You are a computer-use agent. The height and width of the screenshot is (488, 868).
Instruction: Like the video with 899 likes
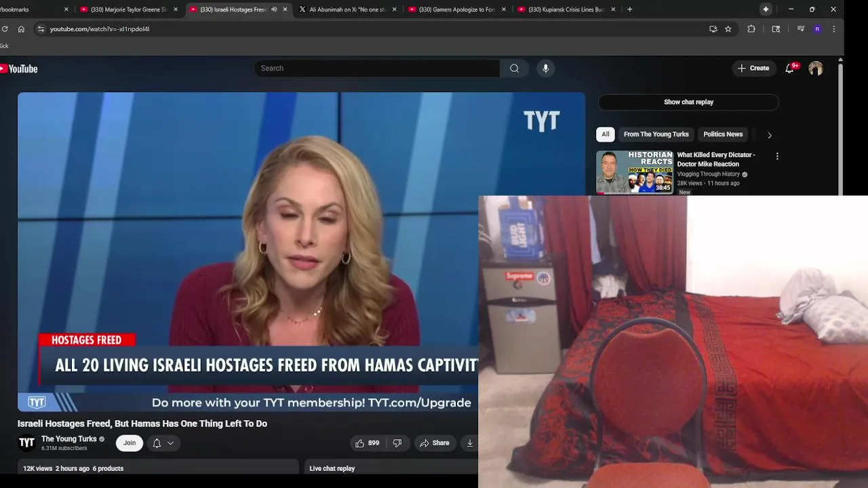367,443
